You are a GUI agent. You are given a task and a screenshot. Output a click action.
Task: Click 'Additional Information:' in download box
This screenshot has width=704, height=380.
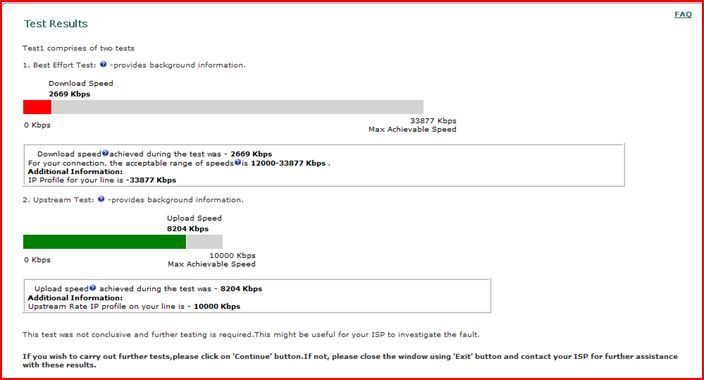(x=75, y=172)
